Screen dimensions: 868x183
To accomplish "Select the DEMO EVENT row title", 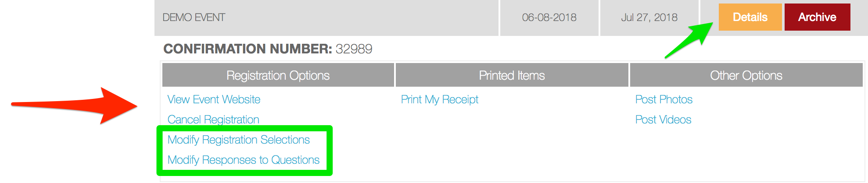I will click(194, 18).
